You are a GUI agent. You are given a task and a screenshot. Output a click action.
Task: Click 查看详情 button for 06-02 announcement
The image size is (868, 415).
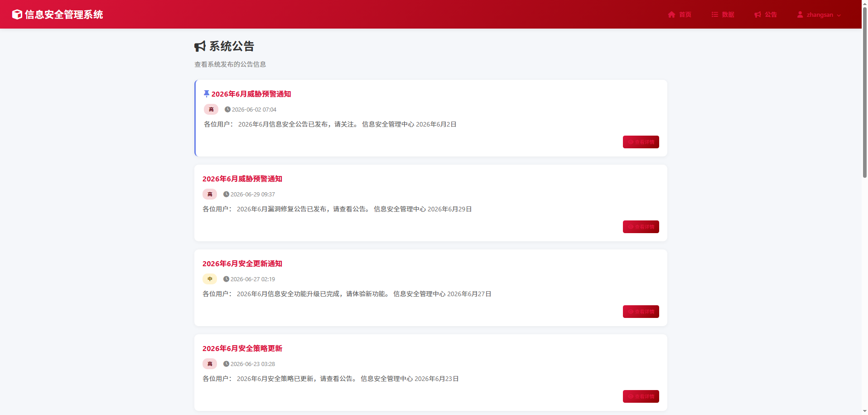click(x=641, y=142)
